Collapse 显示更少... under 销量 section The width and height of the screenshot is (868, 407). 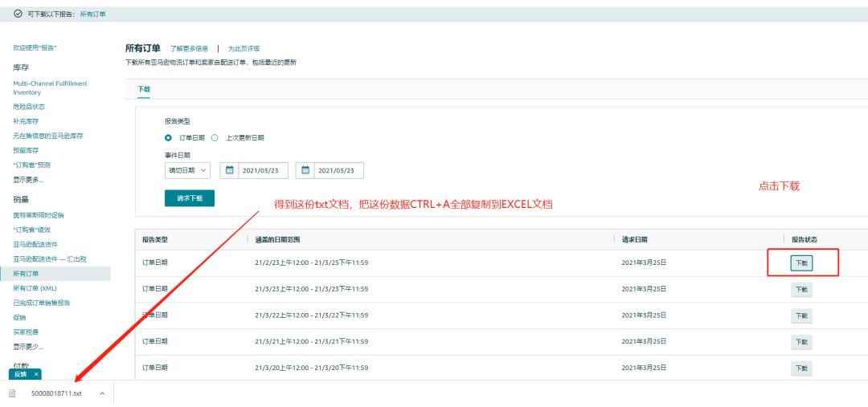(28, 346)
